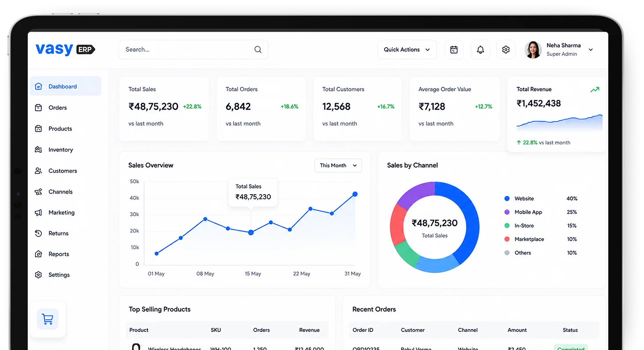Image resolution: width=644 pixels, height=350 pixels.
Task: Click the Returns icon in sidebar
Action: point(38,233)
